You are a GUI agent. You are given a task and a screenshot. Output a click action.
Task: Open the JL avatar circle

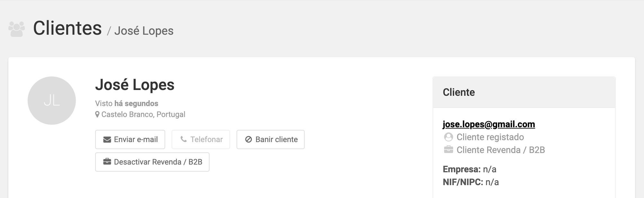tap(52, 101)
